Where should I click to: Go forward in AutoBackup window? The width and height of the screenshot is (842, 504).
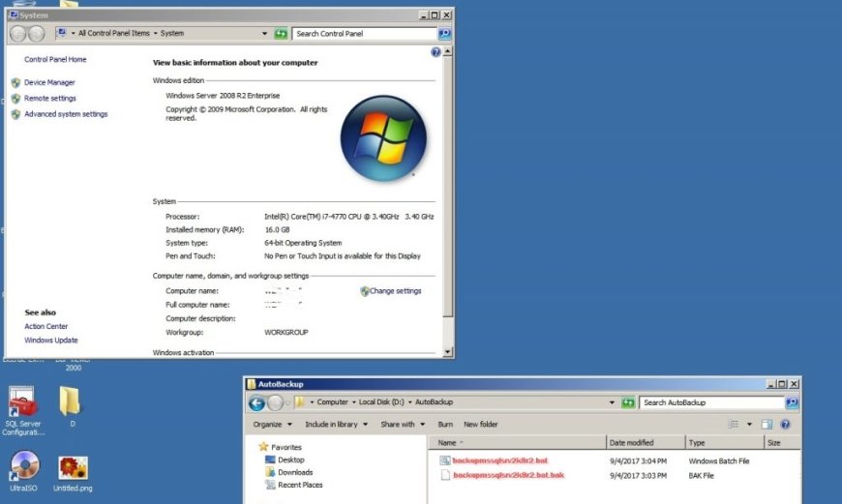pyautogui.click(x=275, y=402)
